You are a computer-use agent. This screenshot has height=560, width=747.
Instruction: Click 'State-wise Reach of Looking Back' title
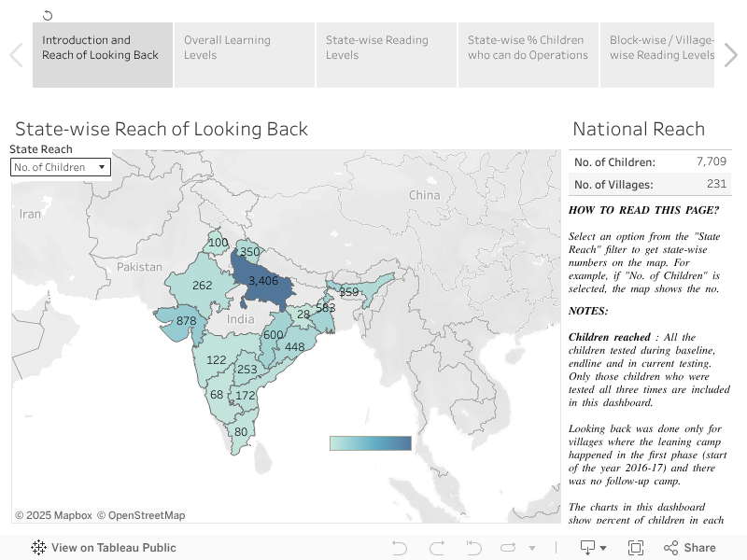[162, 129]
